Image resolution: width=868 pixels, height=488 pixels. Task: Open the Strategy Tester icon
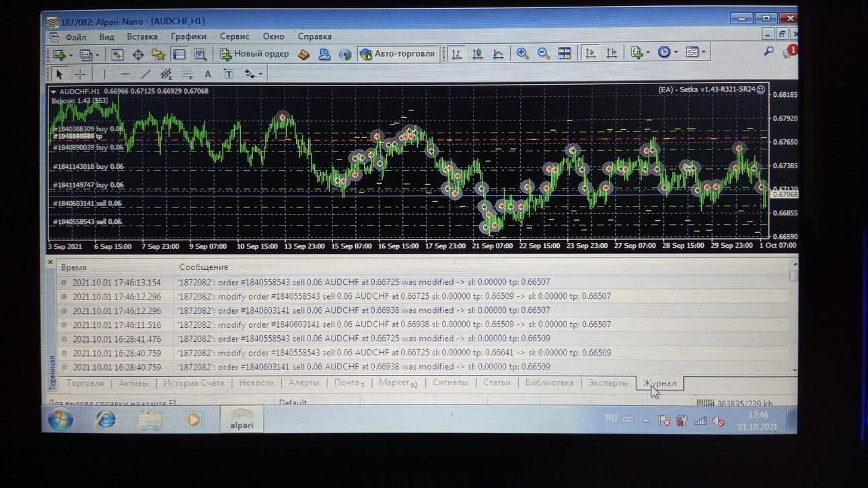200,55
